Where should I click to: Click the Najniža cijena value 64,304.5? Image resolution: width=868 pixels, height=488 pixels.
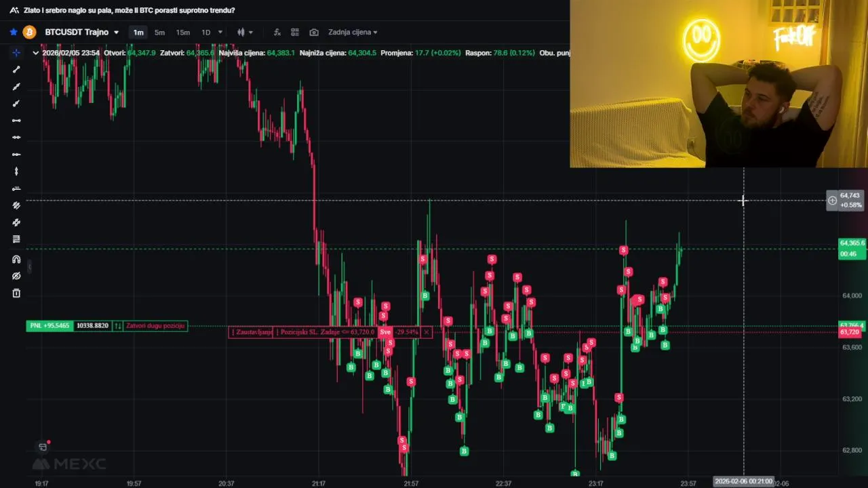point(362,53)
